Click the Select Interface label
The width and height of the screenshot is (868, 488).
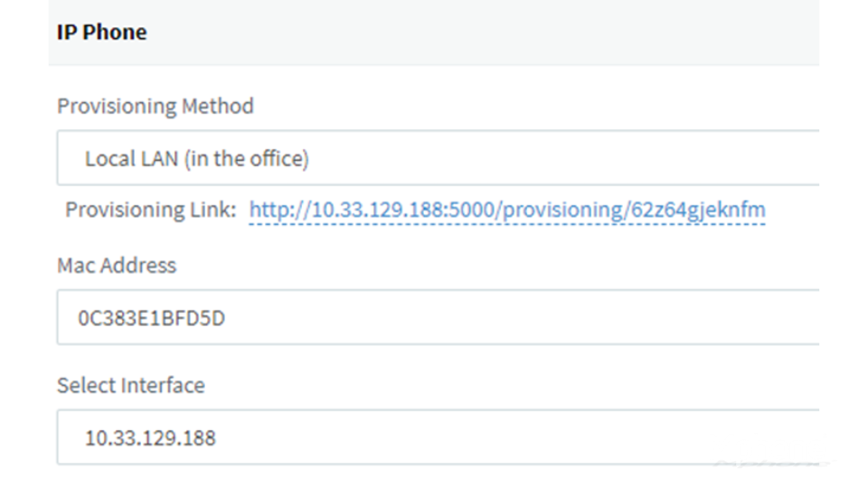click(x=130, y=385)
